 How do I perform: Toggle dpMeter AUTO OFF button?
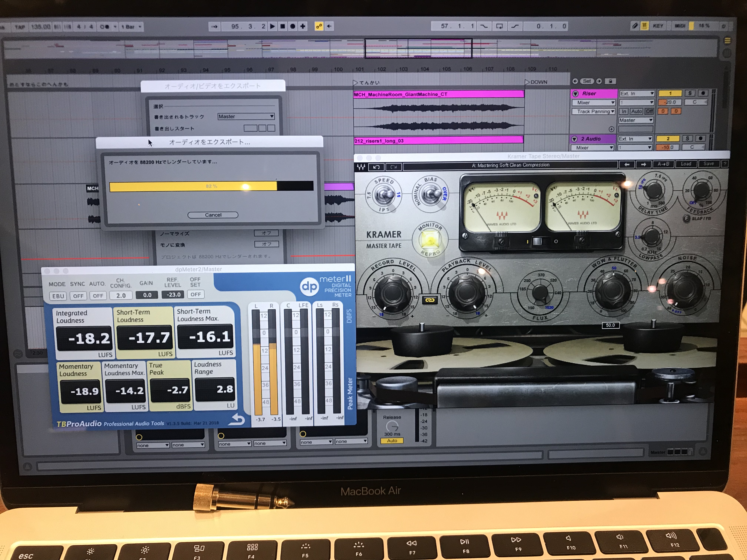[98, 296]
